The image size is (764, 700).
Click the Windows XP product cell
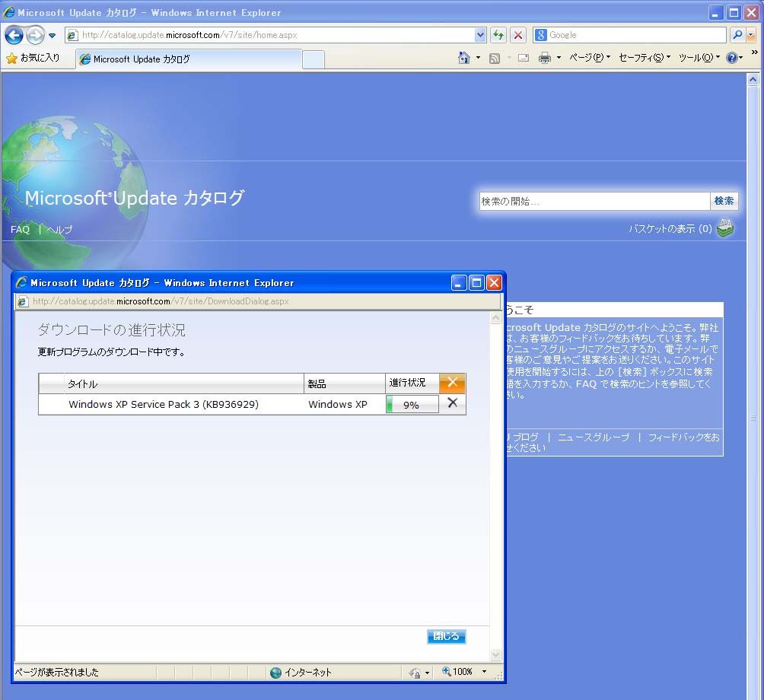pos(338,404)
